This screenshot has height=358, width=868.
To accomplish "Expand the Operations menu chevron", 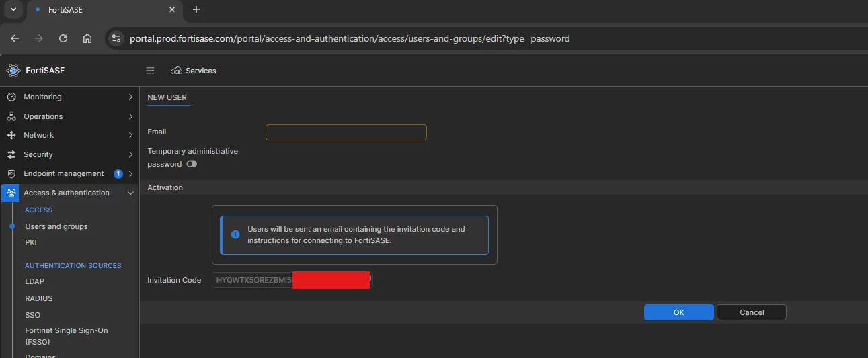I will [x=130, y=116].
